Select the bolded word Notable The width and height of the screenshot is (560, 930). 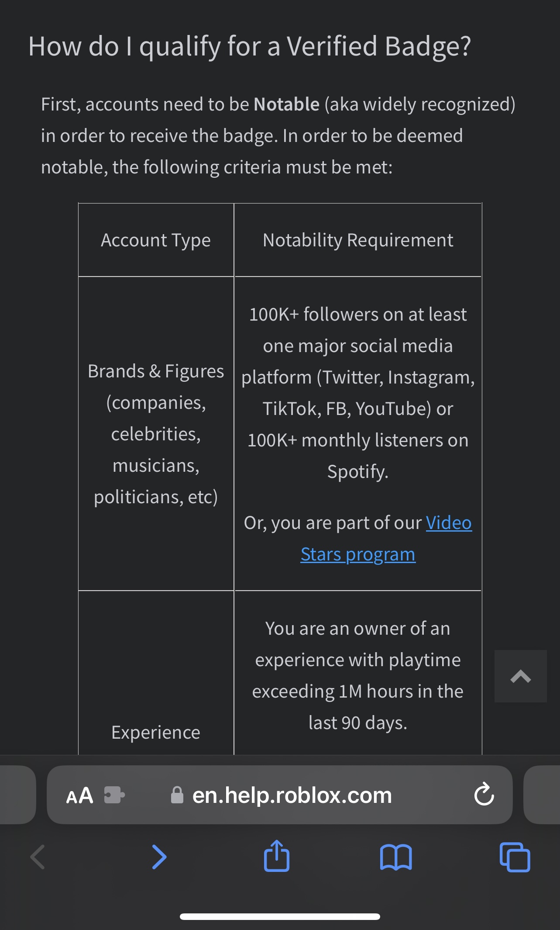285,104
